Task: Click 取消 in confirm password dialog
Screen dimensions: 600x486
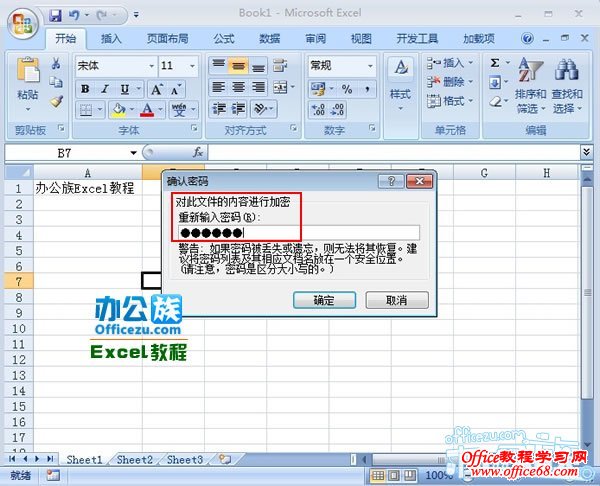Action: 397,300
